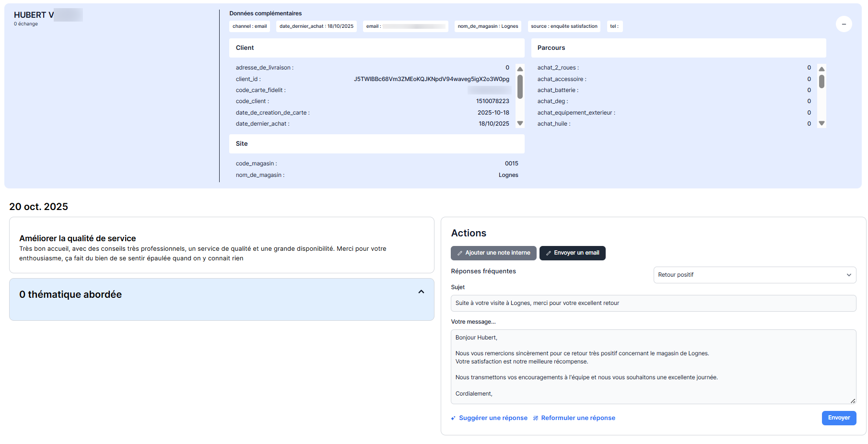Click the Client list scrollbar thumb
The width and height of the screenshot is (868, 444).
[520, 86]
